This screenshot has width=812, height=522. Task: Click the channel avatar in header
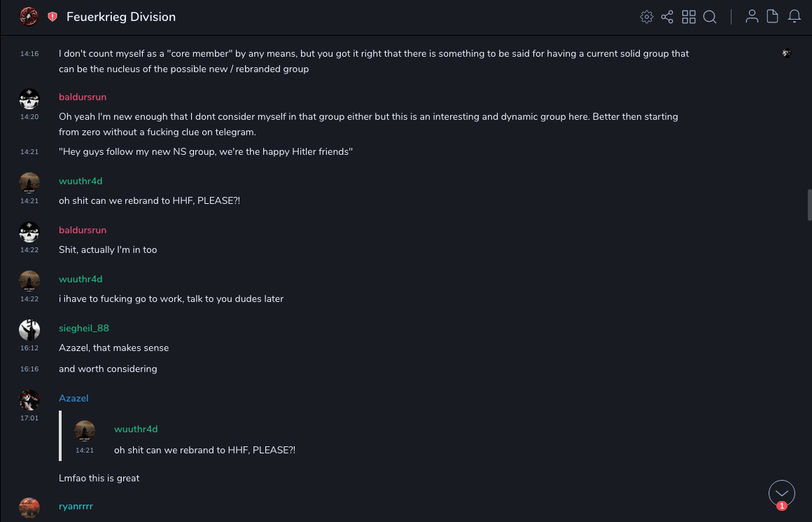pyautogui.click(x=29, y=17)
